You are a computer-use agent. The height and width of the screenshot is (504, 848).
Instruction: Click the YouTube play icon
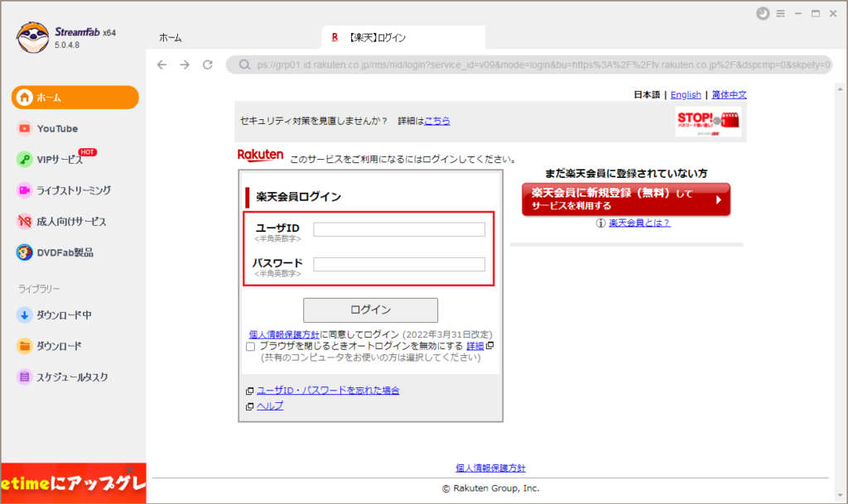tap(24, 128)
